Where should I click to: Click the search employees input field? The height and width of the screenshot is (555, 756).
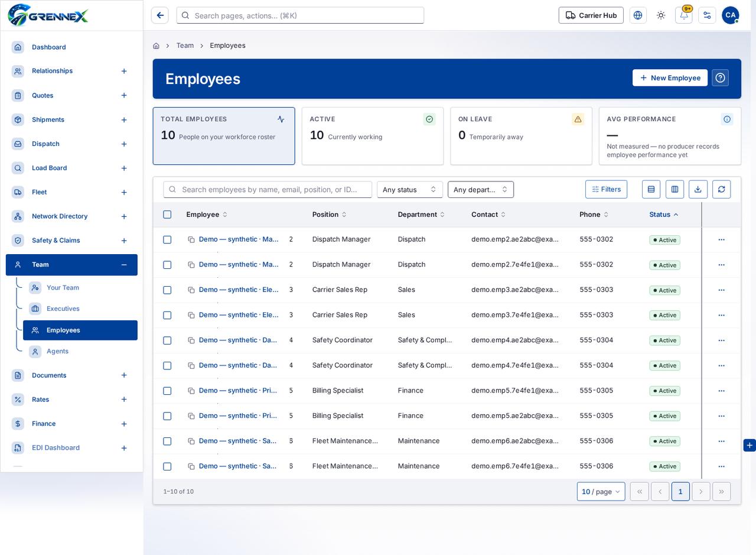(x=268, y=189)
